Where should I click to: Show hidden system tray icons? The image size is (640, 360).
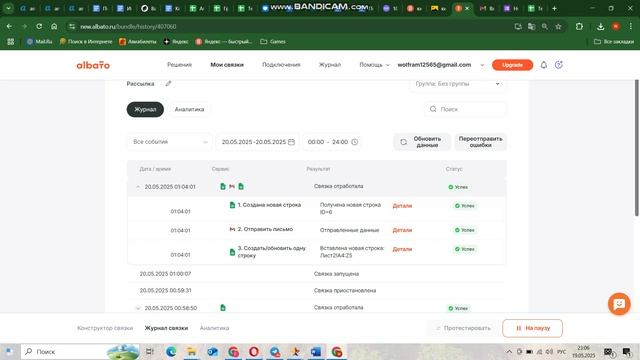[509, 351]
